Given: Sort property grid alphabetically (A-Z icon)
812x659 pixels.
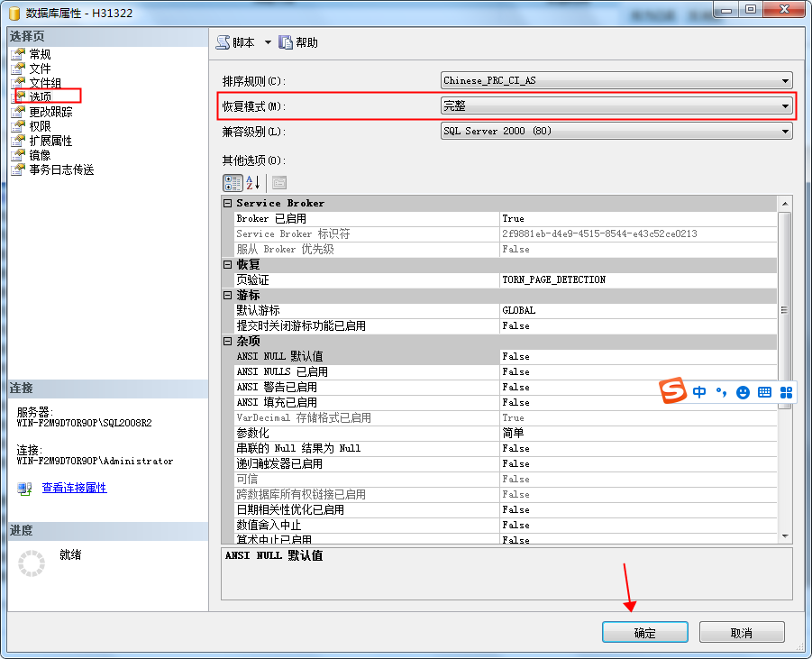Looking at the screenshot, I should [x=253, y=182].
